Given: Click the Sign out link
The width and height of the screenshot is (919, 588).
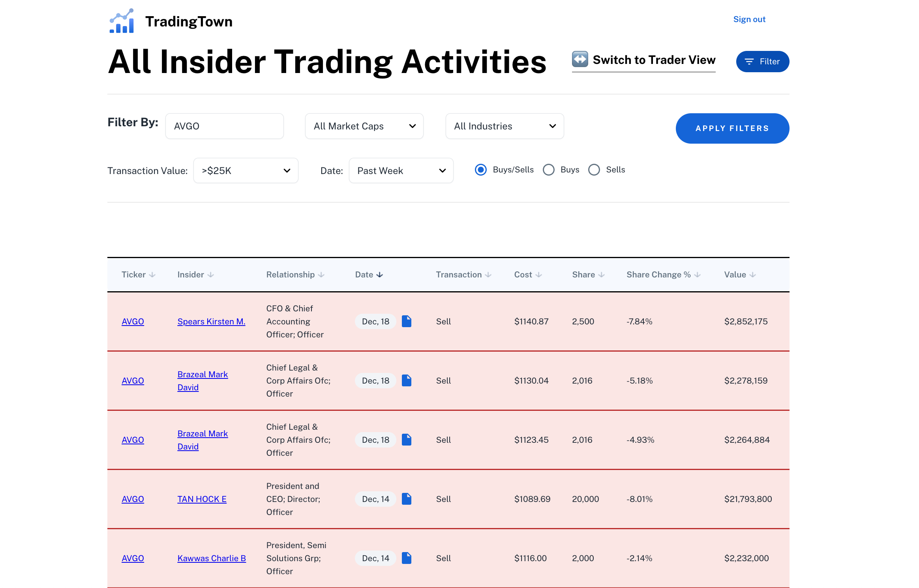Looking at the screenshot, I should [749, 19].
